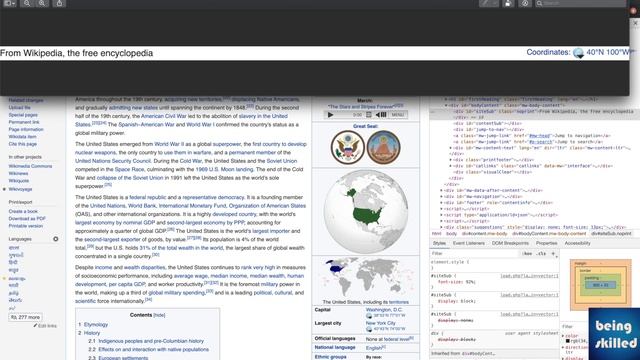This screenshot has height=360, width=640.
Task: Toggle the :hov element state button
Action: (527, 253)
